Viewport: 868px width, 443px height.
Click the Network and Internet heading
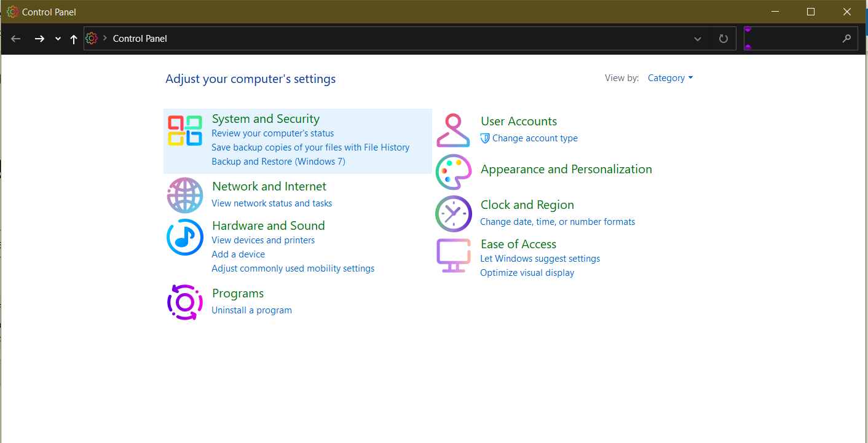269,186
